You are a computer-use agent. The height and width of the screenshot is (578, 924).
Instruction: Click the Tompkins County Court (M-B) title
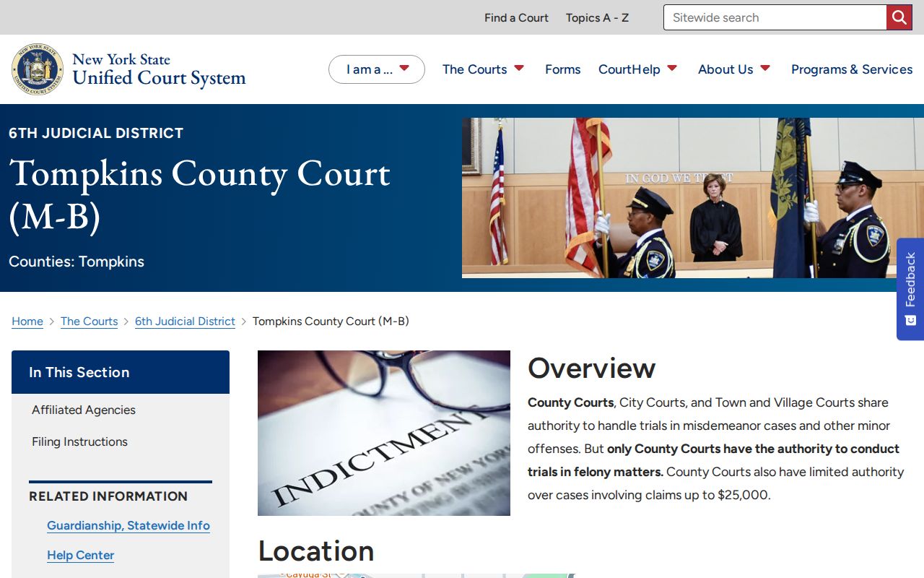199,195
